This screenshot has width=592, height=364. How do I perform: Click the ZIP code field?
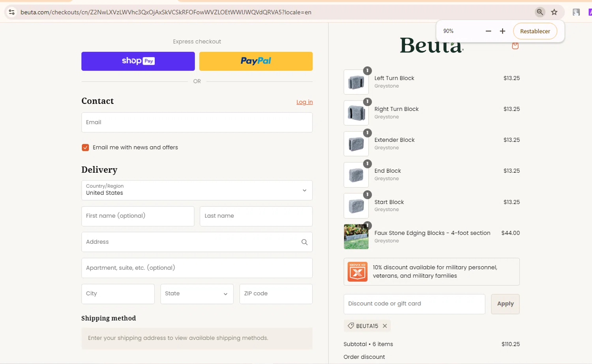click(276, 294)
